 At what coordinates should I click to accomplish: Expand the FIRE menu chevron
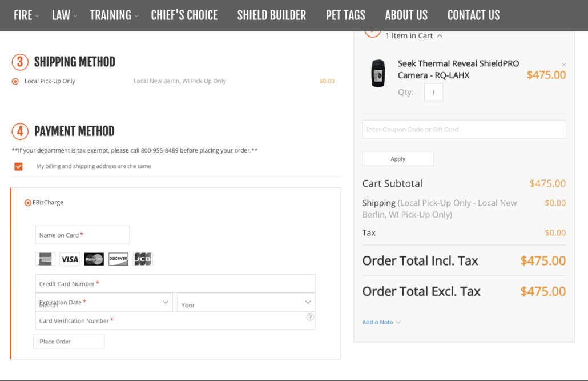pyautogui.click(x=37, y=16)
